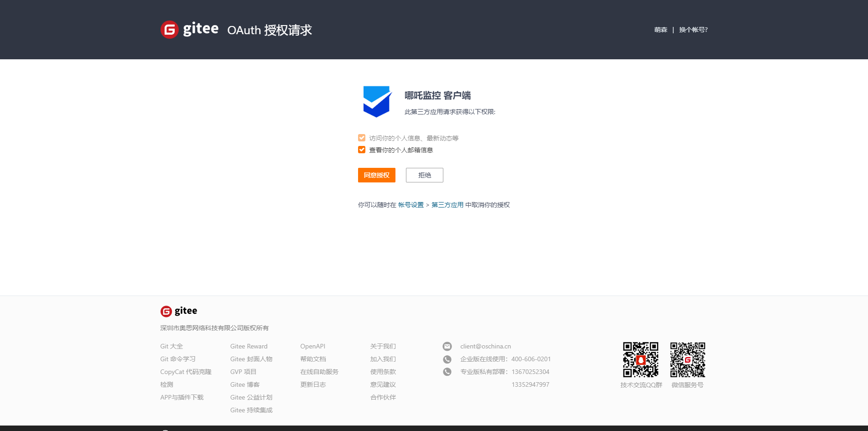The width and height of the screenshot is (868, 431).
Task: Click the Gitee logo in the footer
Action: (179, 311)
